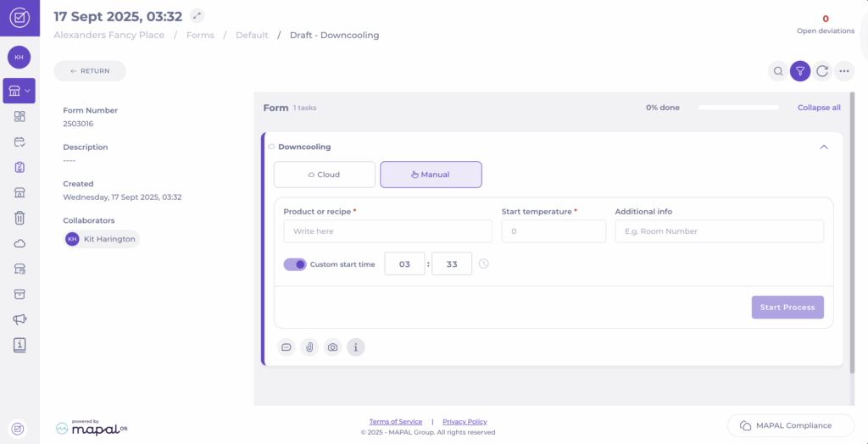Image resolution: width=868 pixels, height=444 pixels.
Task: Navigate to Forms in the breadcrumb
Action: [x=201, y=36]
